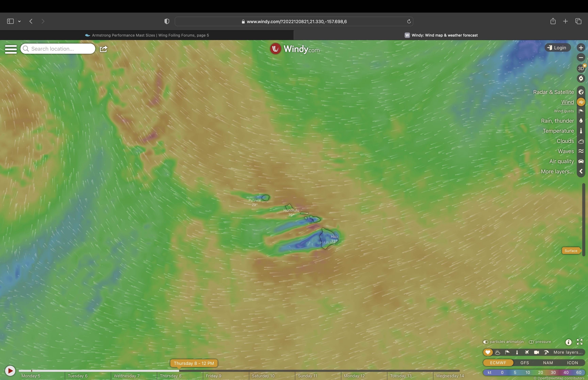
Task: Show the webcams camera icon
Action: click(x=536, y=352)
